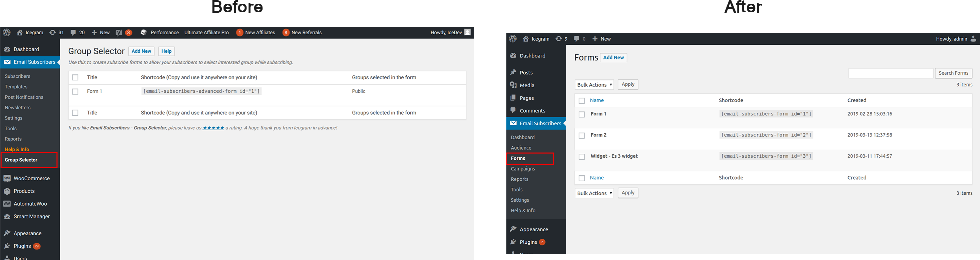Click the five-star rating link
This screenshot has width=980, height=260.
click(213, 128)
